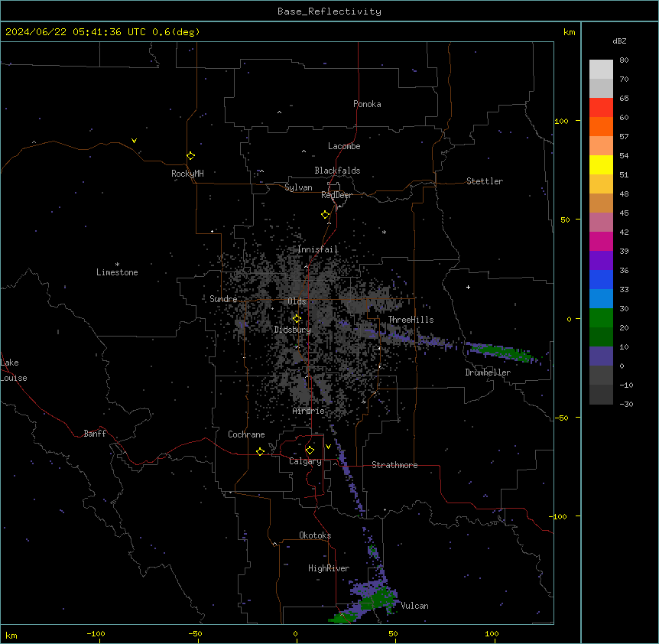The image size is (659, 644).
Task: Click the magenta 42–39 dBZ legend band
Action: coord(601,241)
